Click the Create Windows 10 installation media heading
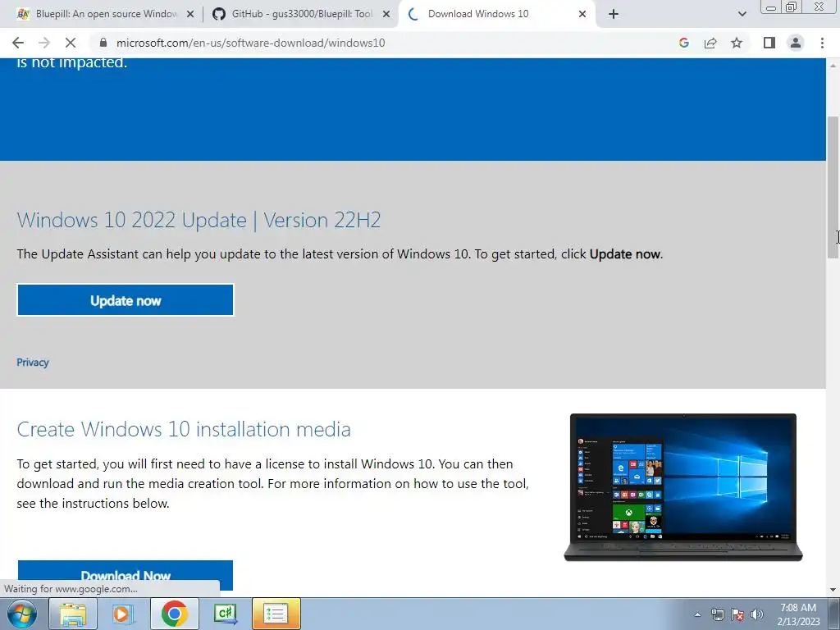 (184, 429)
